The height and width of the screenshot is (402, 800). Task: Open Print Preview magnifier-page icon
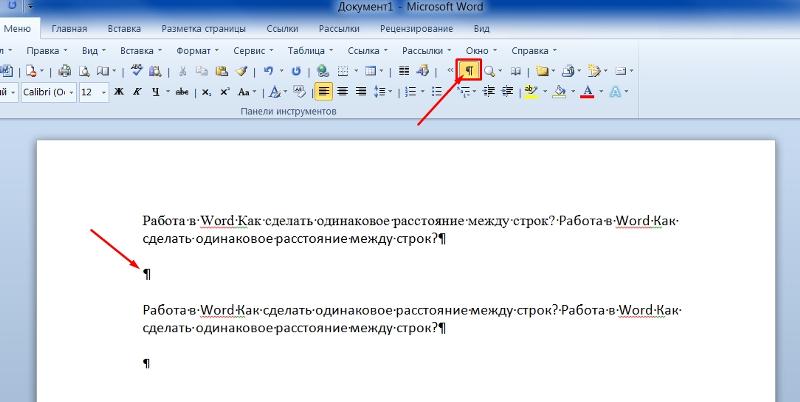pos(85,71)
